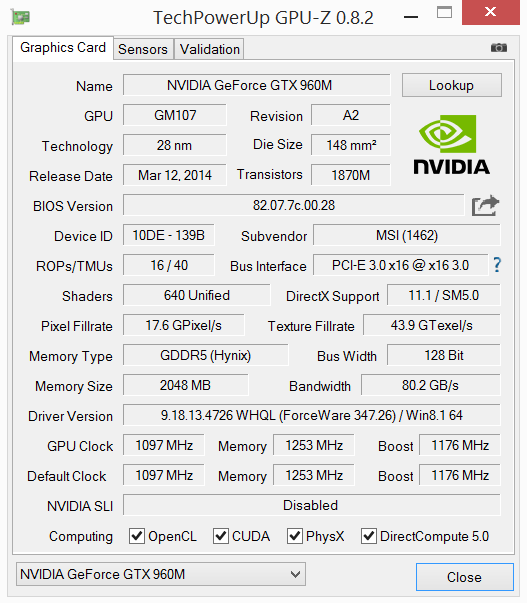527x603 pixels.
Task: Minimize the GPU-Z window
Action: pos(411,17)
